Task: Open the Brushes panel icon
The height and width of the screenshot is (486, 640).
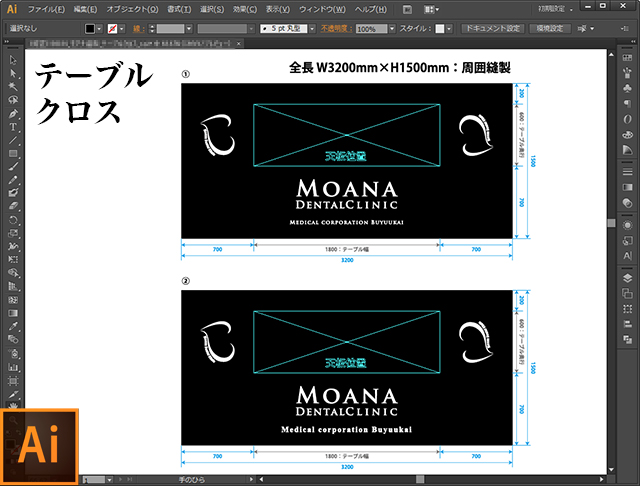Action: [627, 73]
